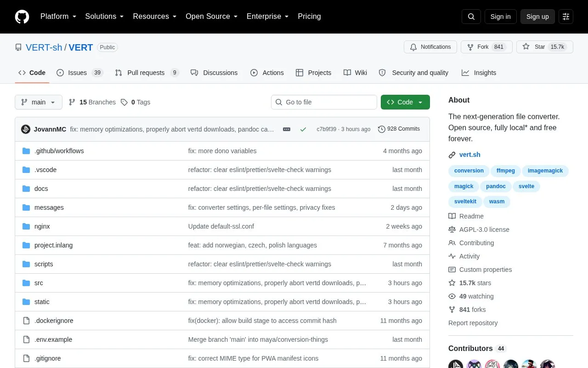Click the .github/workflows folder icon
The width and height of the screenshot is (588, 368).
pyautogui.click(x=26, y=151)
